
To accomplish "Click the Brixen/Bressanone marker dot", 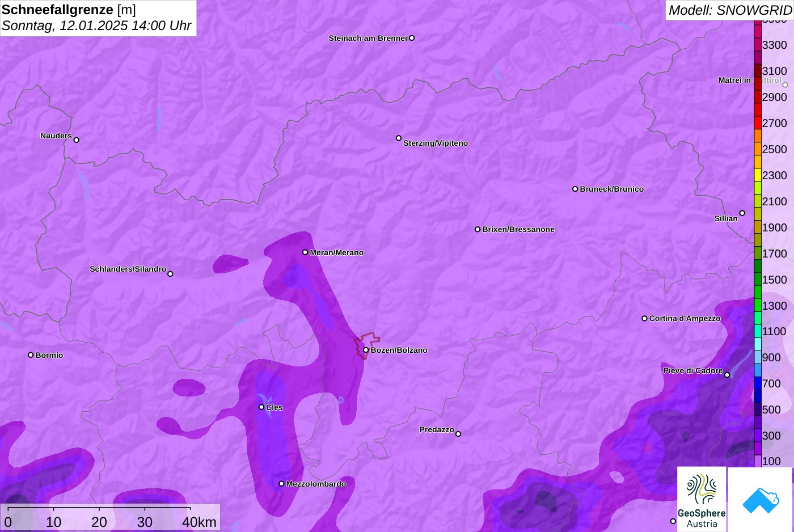I will coord(478,229).
